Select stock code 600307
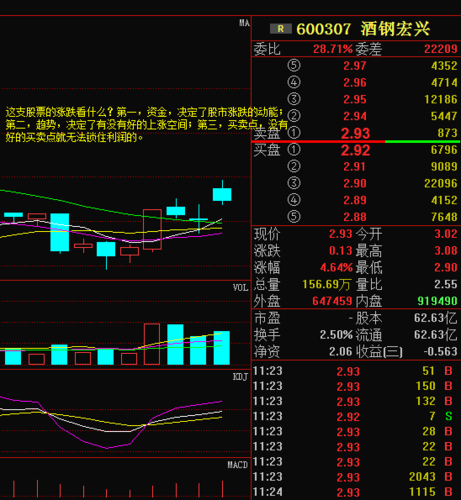This screenshot has width=461, height=500. point(323,29)
